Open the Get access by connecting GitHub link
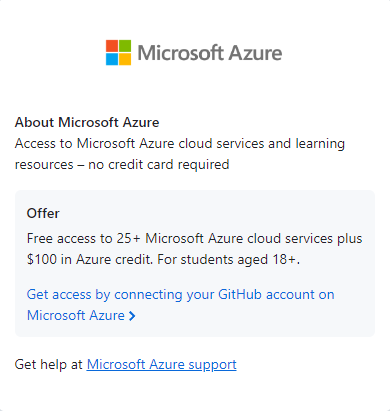Image resolution: width=390 pixels, height=411 pixels. pos(180,305)
